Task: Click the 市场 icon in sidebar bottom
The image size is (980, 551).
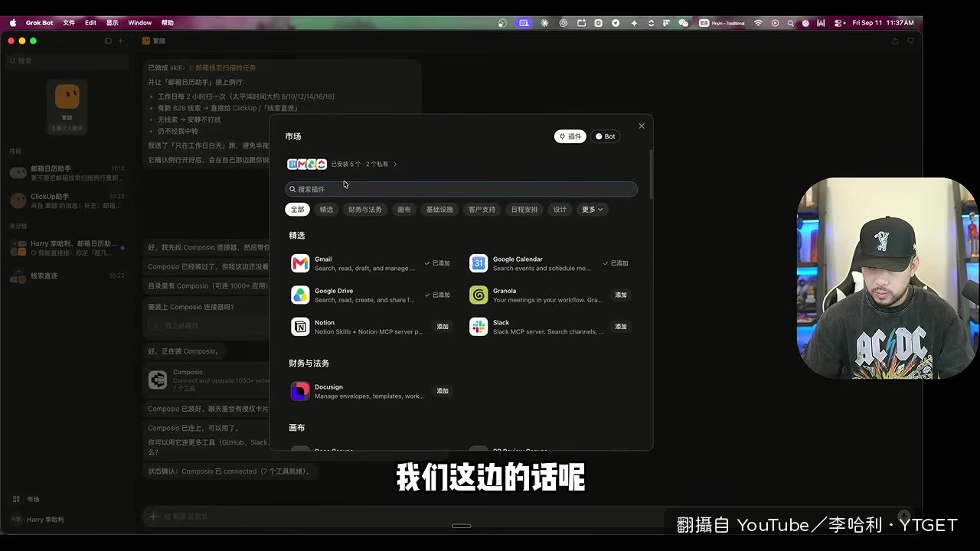Action: click(x=16, y=499)
